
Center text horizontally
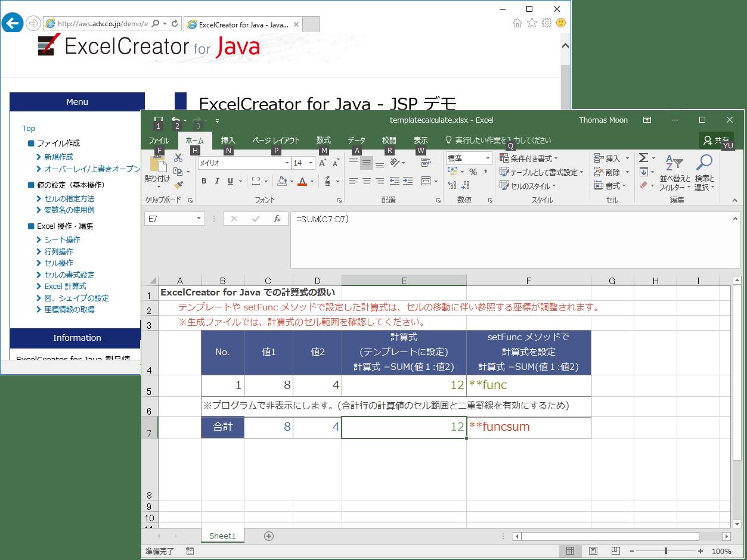367,181
